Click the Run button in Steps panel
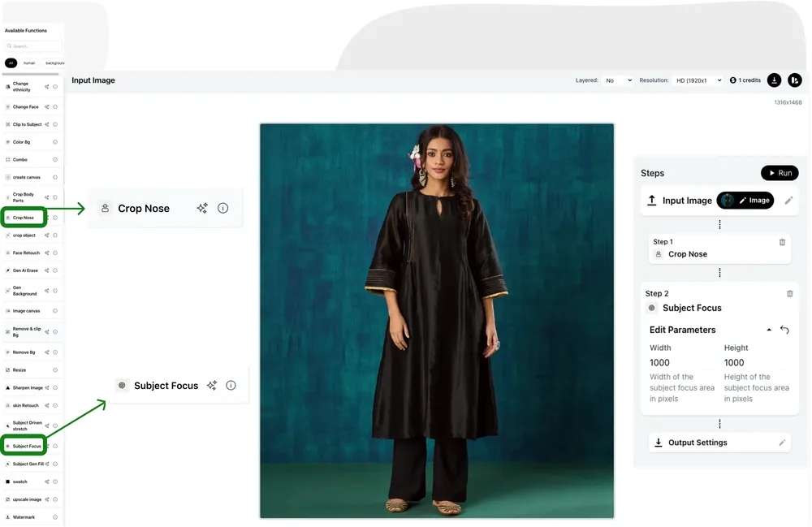812x527 pixels. (x=780, y=173)
